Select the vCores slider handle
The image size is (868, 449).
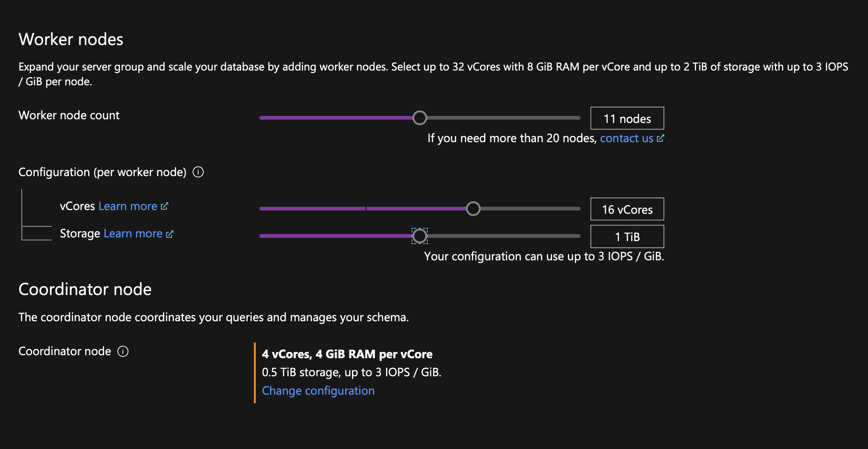pyautogui.click(x=473, y=208)
